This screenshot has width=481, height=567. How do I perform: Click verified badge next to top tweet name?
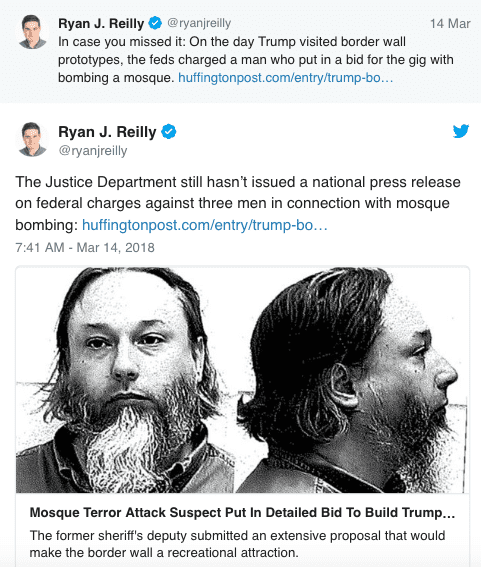coord(156,23)
